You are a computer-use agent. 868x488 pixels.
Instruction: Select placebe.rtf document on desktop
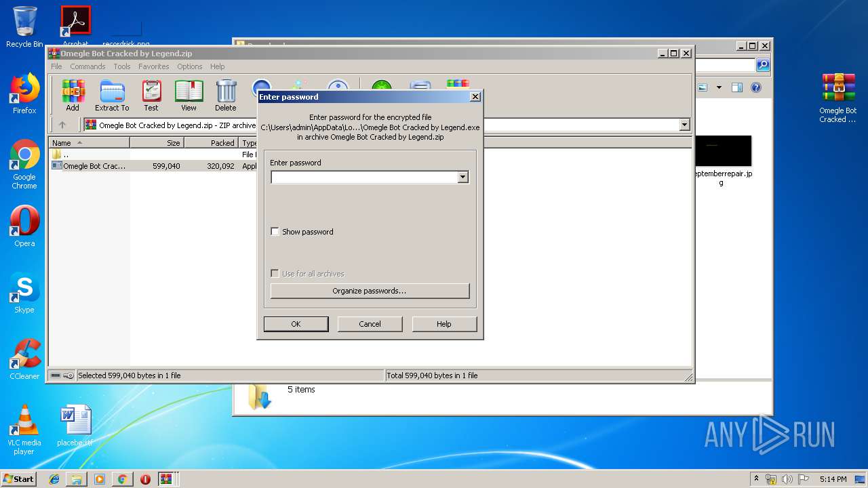(x=75, y=426)
